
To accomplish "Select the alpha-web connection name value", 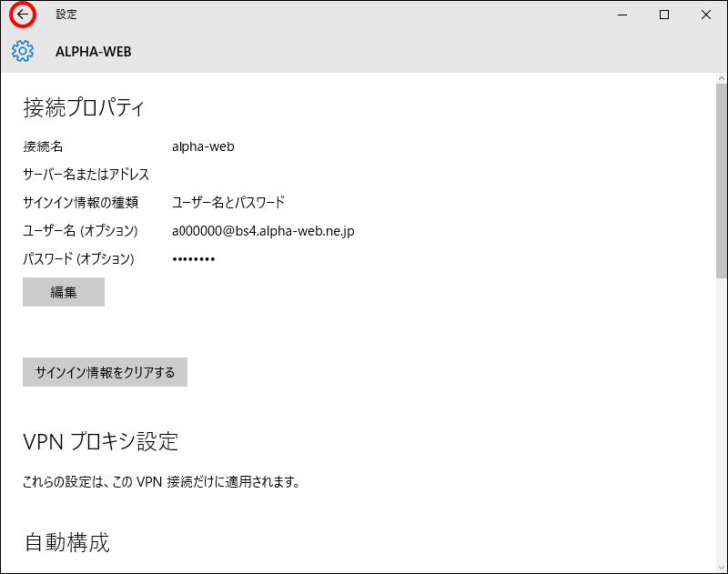I will click(203, 146).
